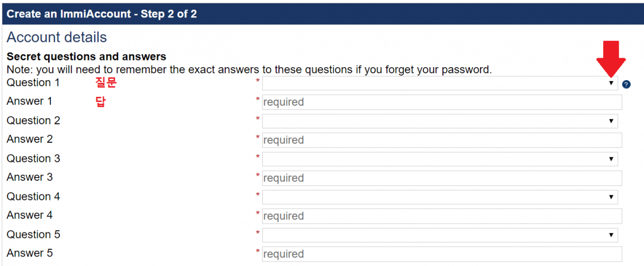The image size is (644, 266).
Task: Click the Question 1 dropdown arrow
Action: click(x=612, y=83)
